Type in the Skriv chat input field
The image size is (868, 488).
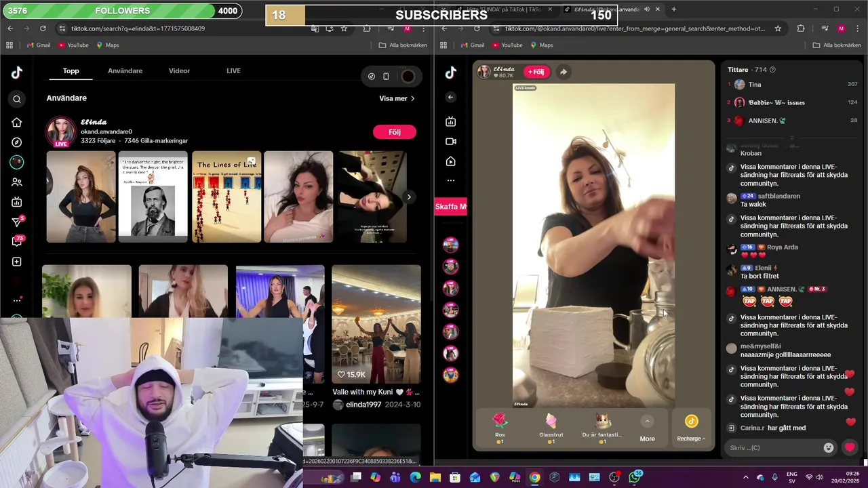[x=773, y=448]
